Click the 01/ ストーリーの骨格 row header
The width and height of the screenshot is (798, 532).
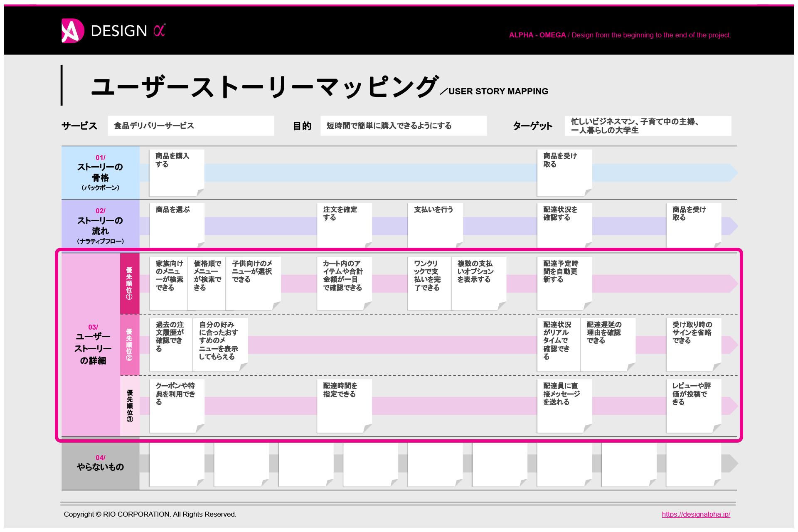click(x=100, y=172)
